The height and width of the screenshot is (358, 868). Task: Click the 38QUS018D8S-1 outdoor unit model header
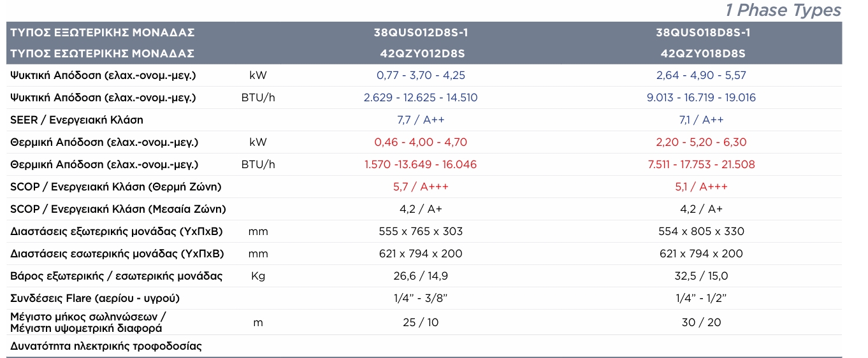701,32
